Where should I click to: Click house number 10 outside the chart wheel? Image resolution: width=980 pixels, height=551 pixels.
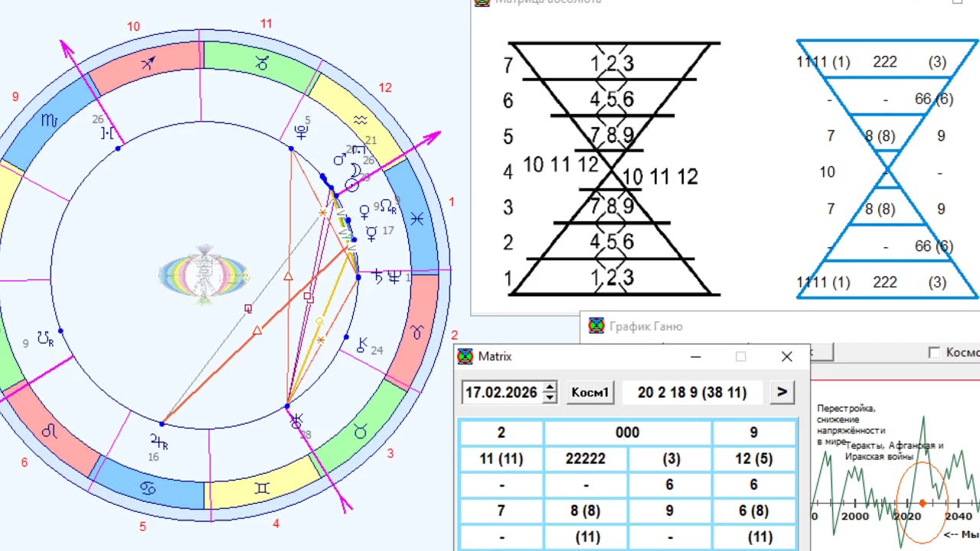point(133,27)
